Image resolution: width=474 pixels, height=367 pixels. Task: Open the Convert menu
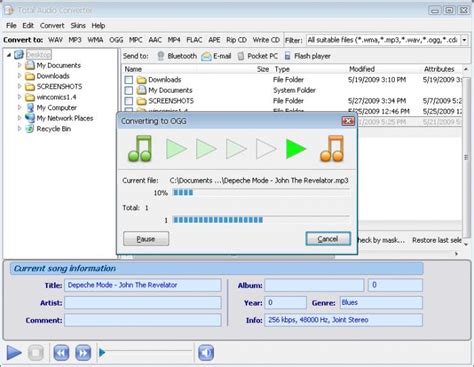pos(52,26)
